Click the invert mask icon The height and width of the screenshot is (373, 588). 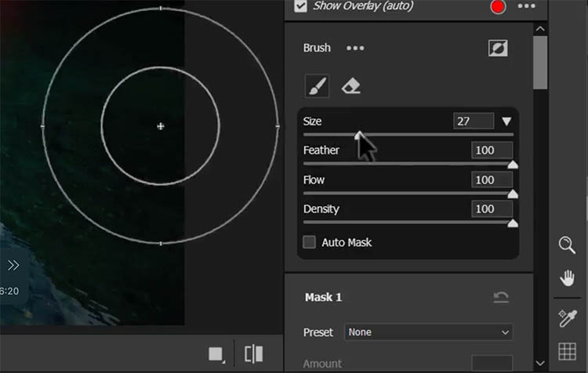tap(498, 48)
